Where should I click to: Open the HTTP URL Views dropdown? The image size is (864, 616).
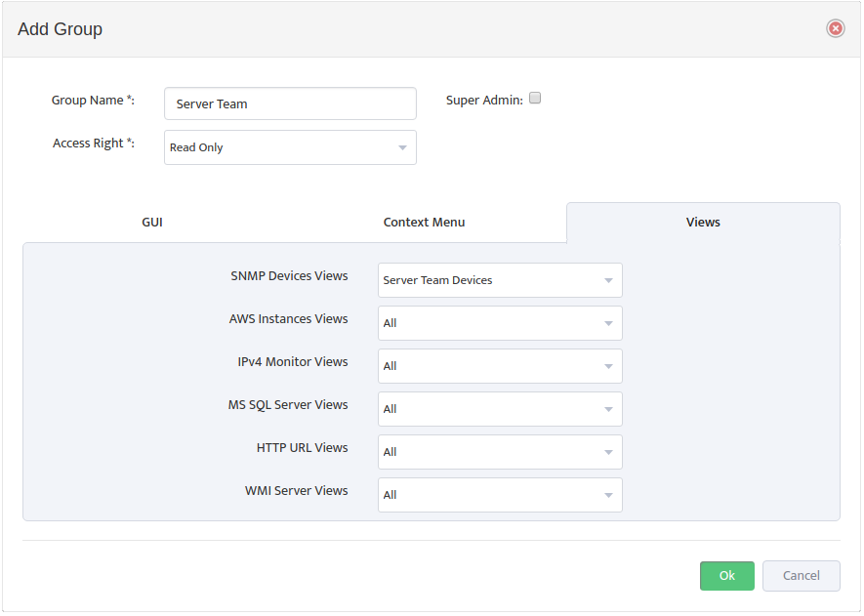click(x=500, y=452)
